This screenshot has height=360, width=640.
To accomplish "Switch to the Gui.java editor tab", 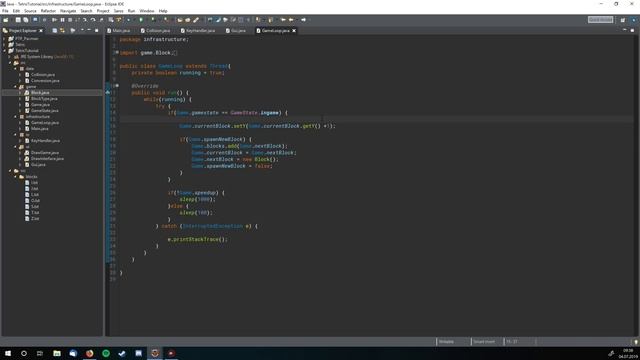I will (x=236, y=31).
